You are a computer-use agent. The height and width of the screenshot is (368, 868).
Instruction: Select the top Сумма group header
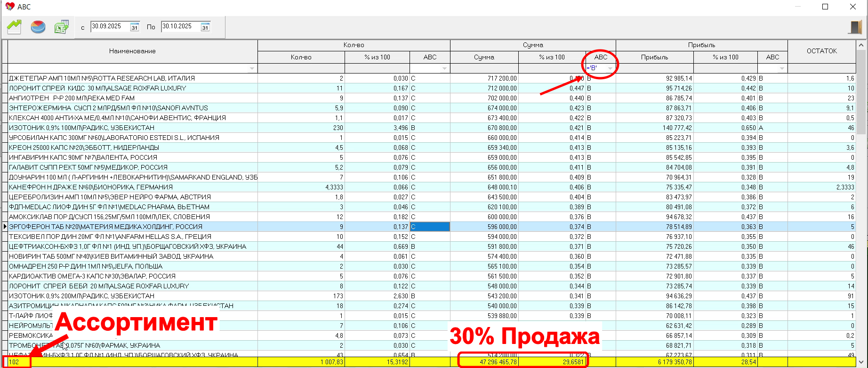(533, 45)
